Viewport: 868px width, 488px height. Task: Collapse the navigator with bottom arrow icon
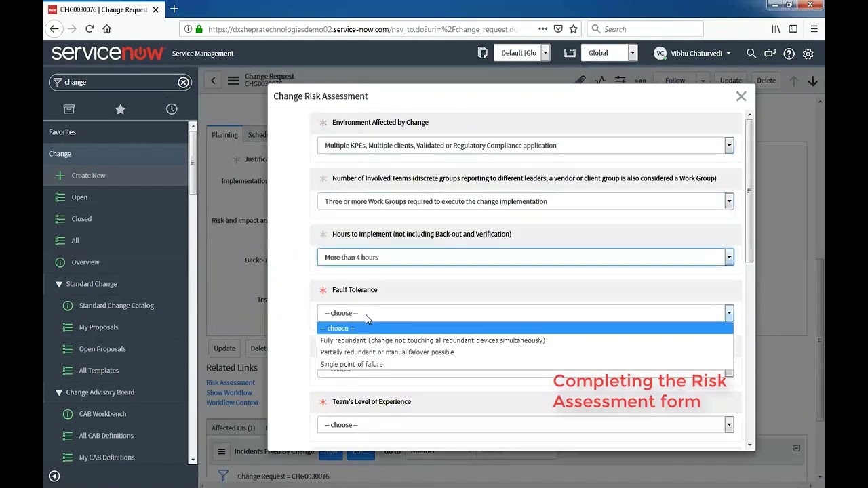54,476
